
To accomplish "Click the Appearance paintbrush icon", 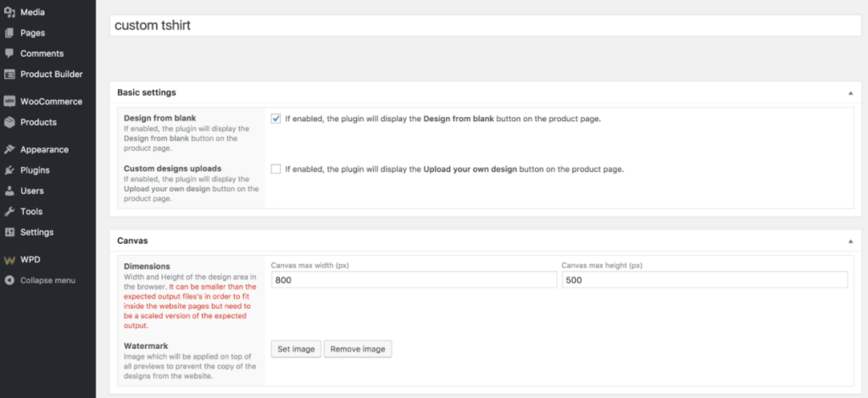I will pos(9,150).
